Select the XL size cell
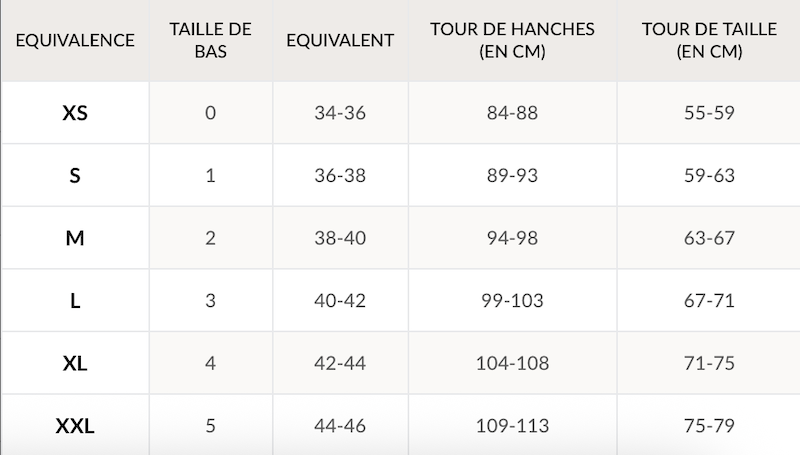 click(75, 363)
